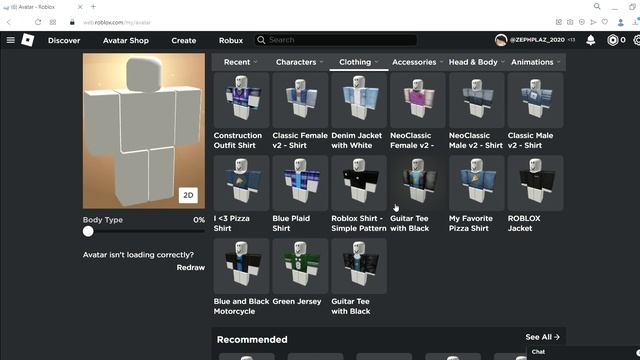
Task: Close the Avatar - Roblox browser tab
Action: click(x=80, y=7)
